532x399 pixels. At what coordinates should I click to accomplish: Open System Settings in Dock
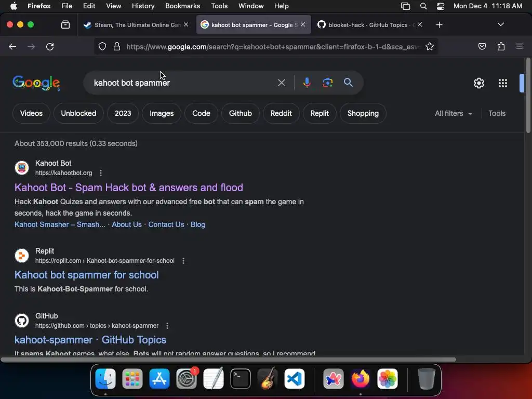click(187, 379)
